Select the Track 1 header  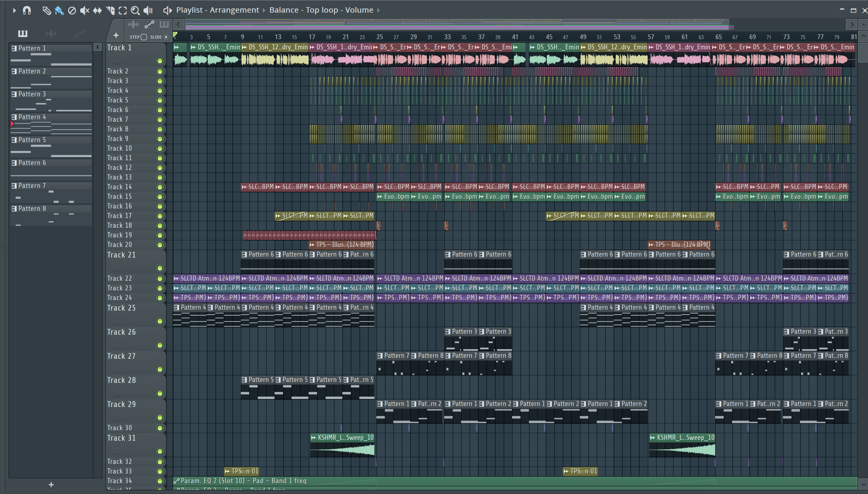point(136,54)
